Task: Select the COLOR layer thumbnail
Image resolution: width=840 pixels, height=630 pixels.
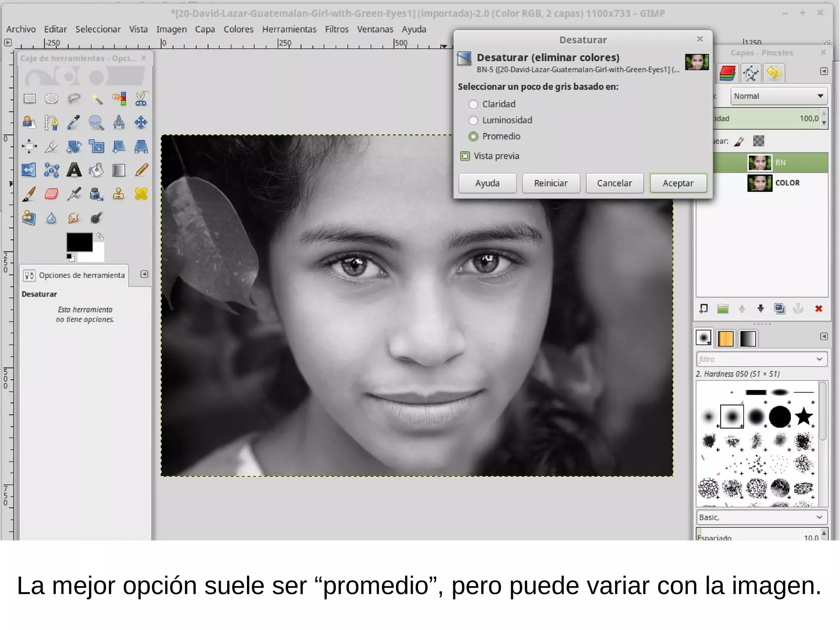Action: [760, 183]
